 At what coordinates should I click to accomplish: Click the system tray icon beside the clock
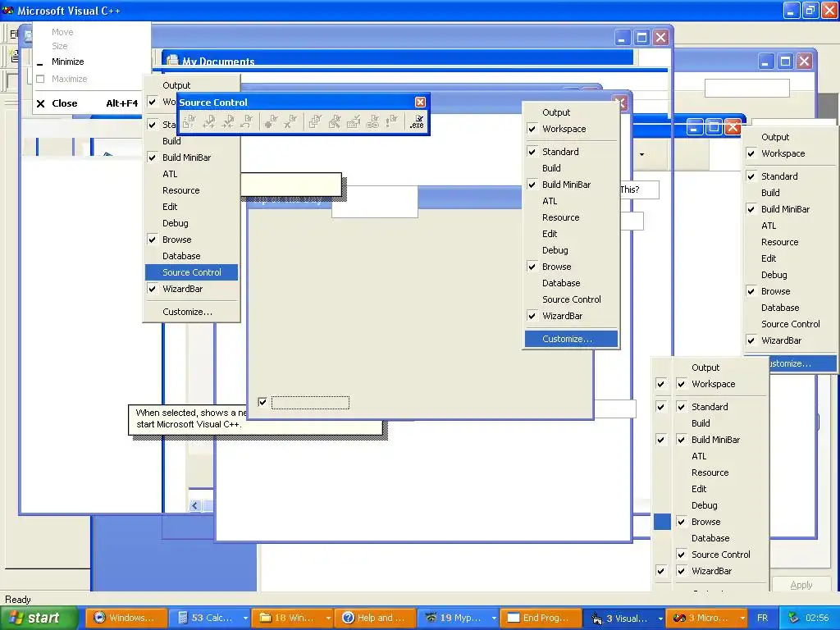pyautogui.click(x=793, y=618)
